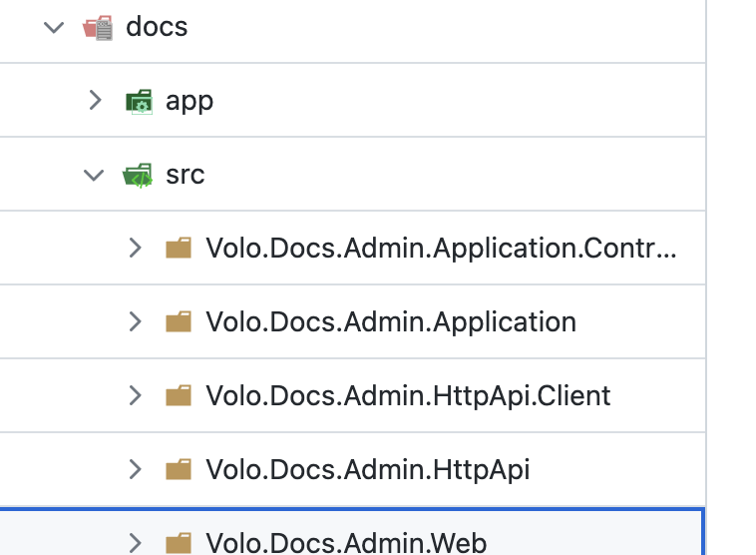
Task: Expand Volo.Docs.Admin.HttpApi.Client chevron
Action: click(136, 395)
